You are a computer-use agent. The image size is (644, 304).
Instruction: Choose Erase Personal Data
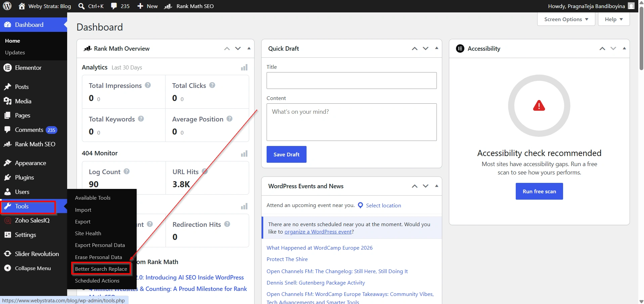tap(98, 257)
